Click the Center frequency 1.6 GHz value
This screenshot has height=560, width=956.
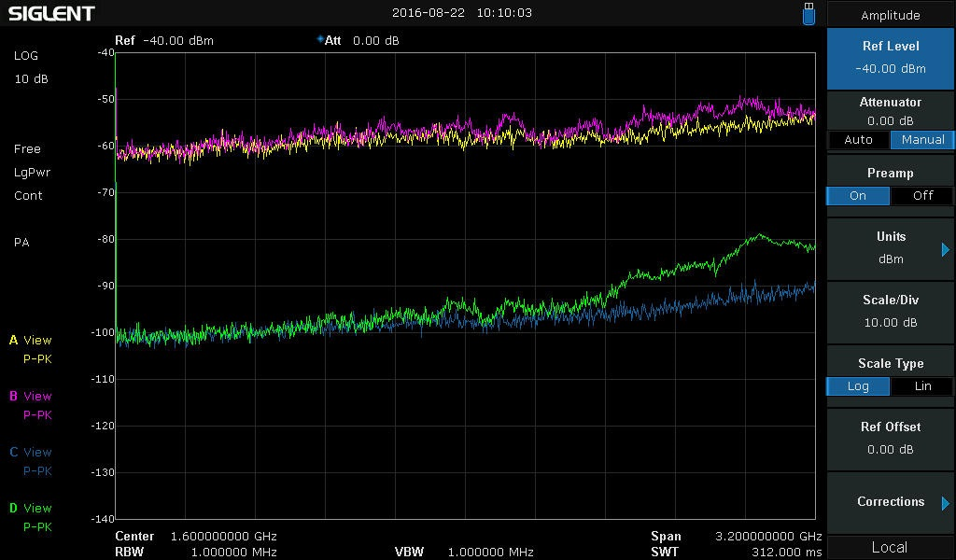[223, 537]
